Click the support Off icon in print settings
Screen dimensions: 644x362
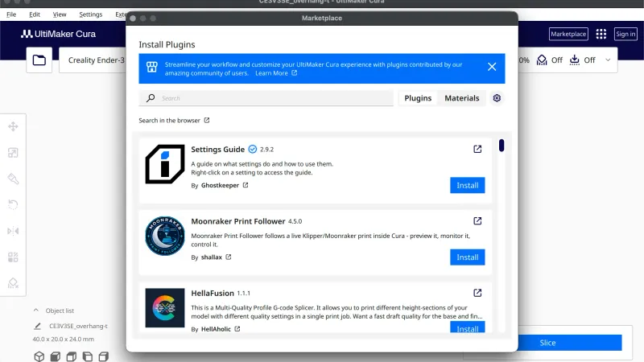[542, 60]
